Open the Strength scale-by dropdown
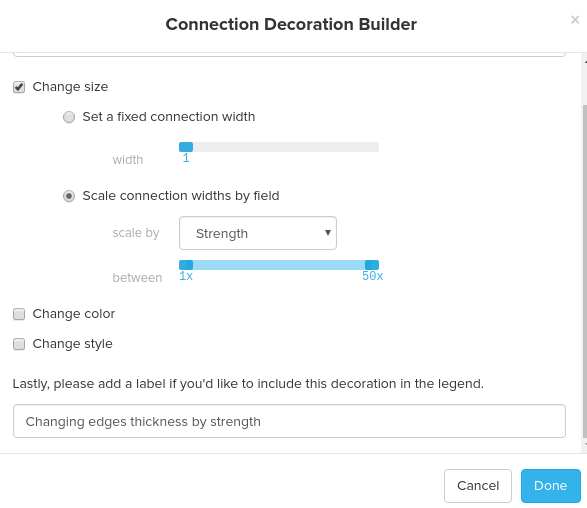This screenshot has height=508, width=587. point(258,233)
